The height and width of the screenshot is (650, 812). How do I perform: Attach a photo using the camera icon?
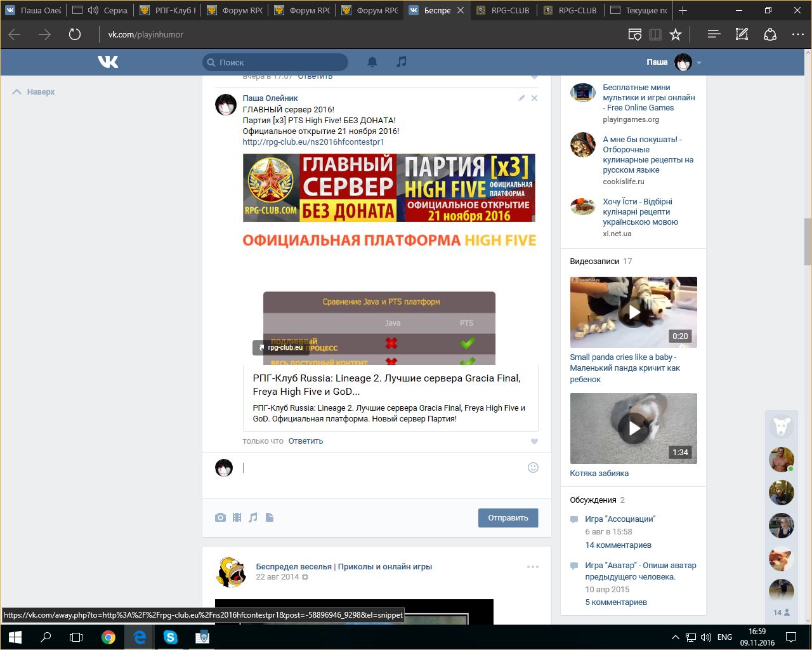click(x=220, y=517)
